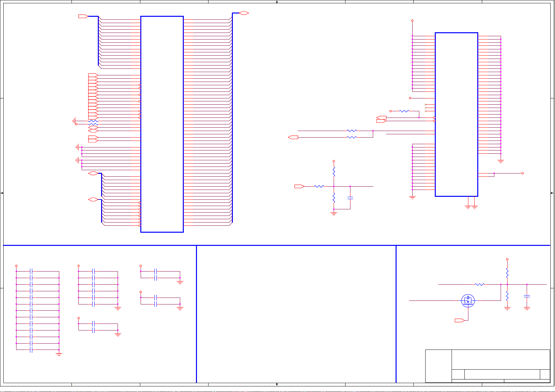Click the input port feeding the middle divider
Image resolution: width=555 pixels, height=392 pixels.
click(x=299, y=186)
